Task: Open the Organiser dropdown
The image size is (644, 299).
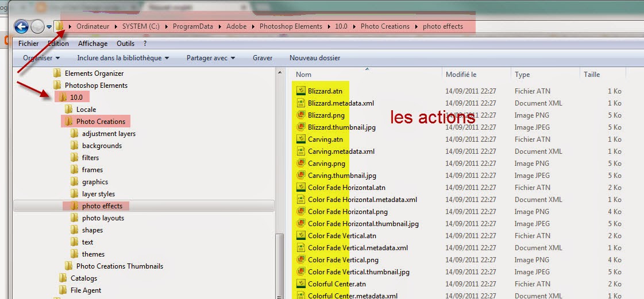Action: point(41,58)
